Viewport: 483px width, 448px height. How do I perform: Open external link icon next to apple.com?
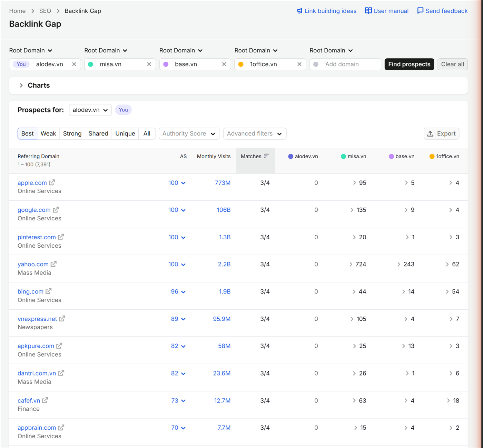coord(52,182)
